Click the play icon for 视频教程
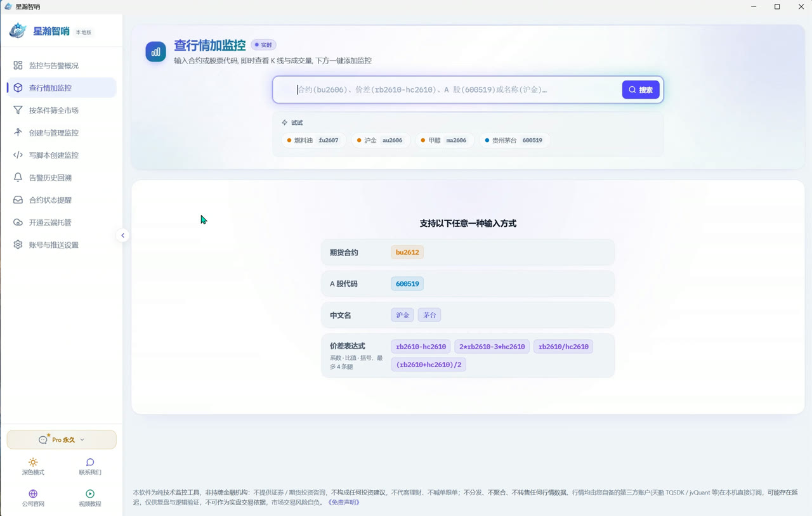The image size is (812, 516). 90,494
